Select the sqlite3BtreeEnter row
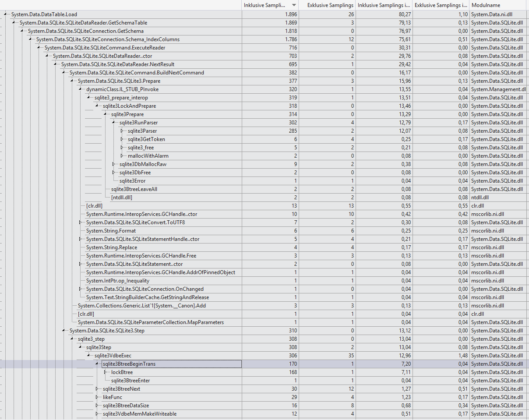The height and width of the screenshot is (420, 529). pyautogui.click(x=130, y=381)
